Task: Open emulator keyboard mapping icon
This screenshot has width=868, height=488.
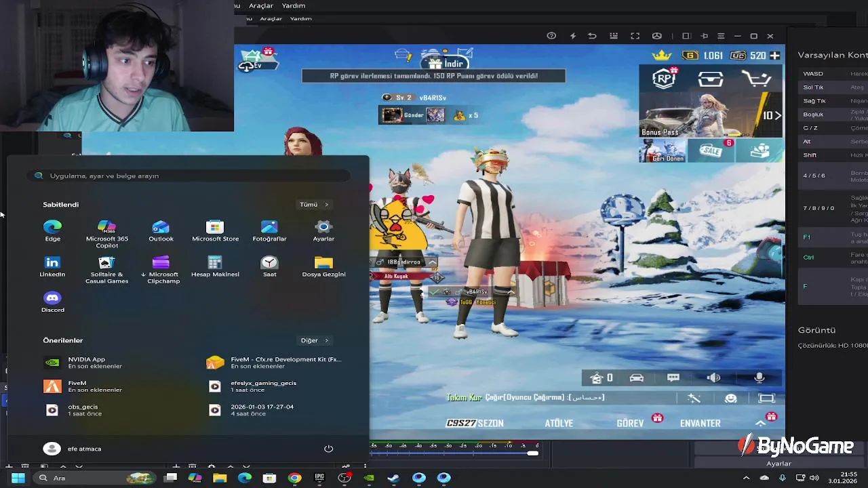Action: (x=614, y=36)
